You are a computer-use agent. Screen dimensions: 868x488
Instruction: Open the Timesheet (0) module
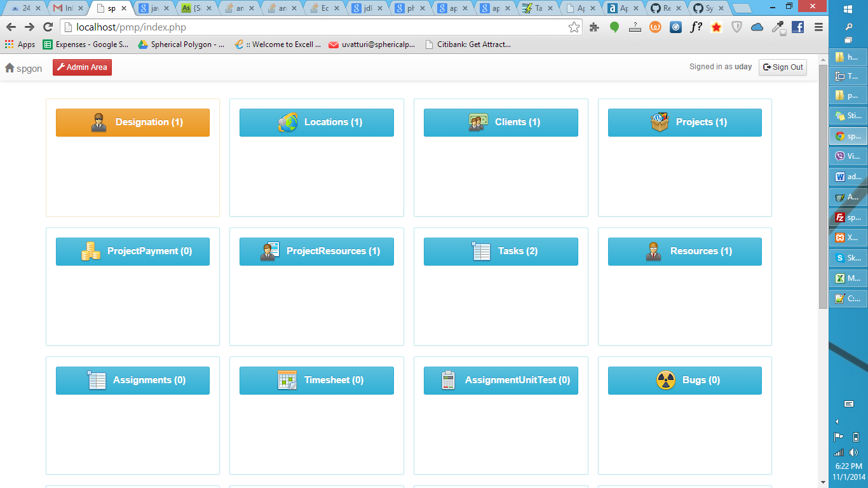316,381
